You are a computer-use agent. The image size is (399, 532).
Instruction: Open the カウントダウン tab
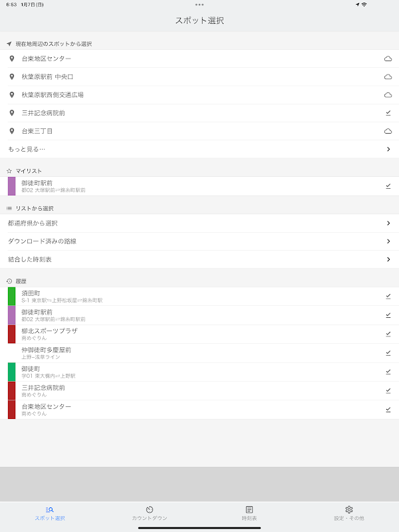click(x=150, y=513)
